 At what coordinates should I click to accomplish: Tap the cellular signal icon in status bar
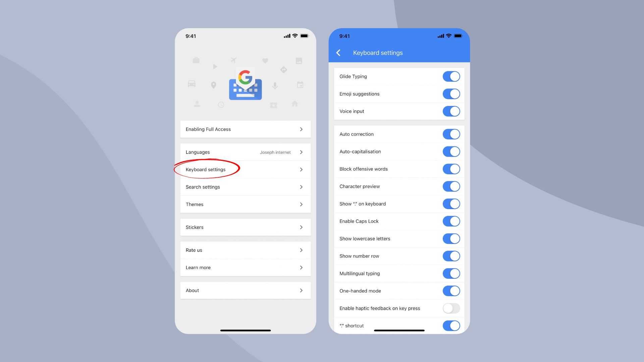[x=283, y=36]
